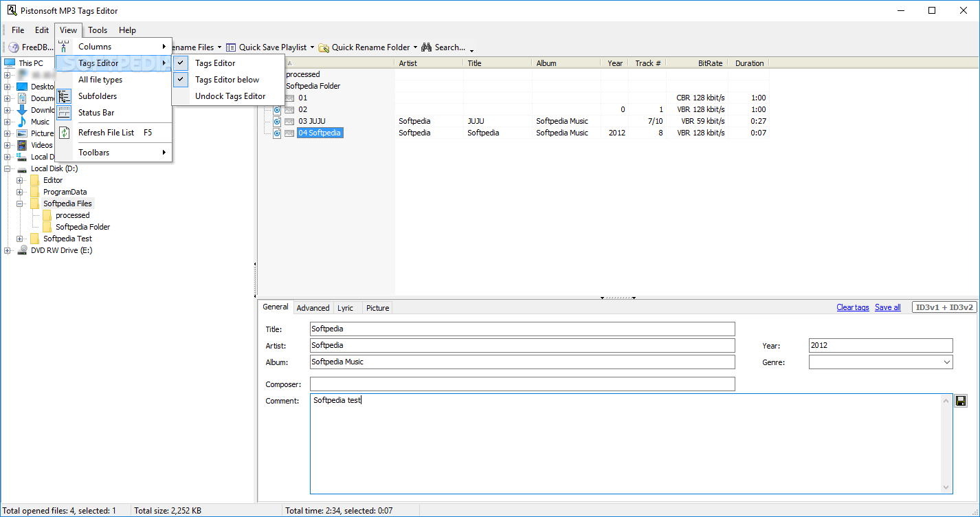This screenshot has height=517, width=980.
Task: Sort files by the BitRate column header
Action: coord(697,63)
